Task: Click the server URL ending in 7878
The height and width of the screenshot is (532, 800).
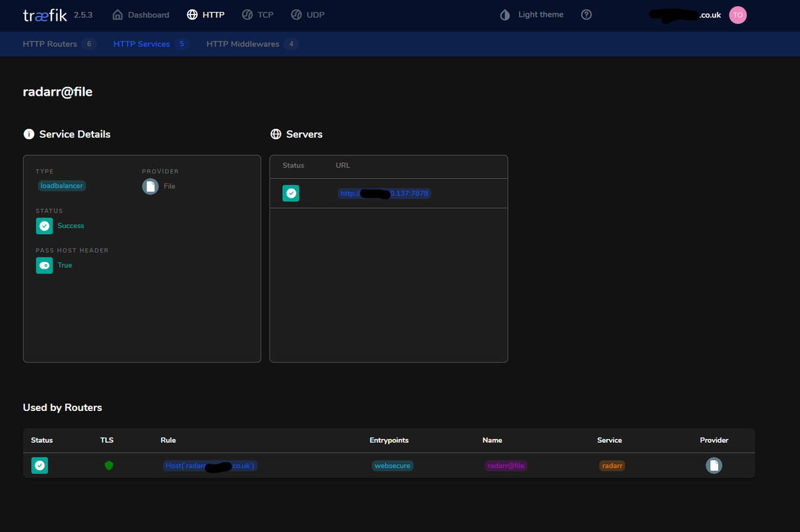Action: point(384,194)
